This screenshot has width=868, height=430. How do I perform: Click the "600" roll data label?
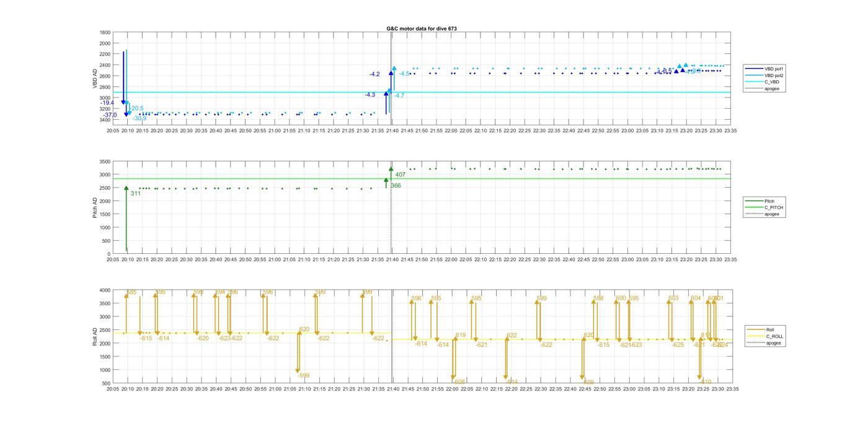621,298
